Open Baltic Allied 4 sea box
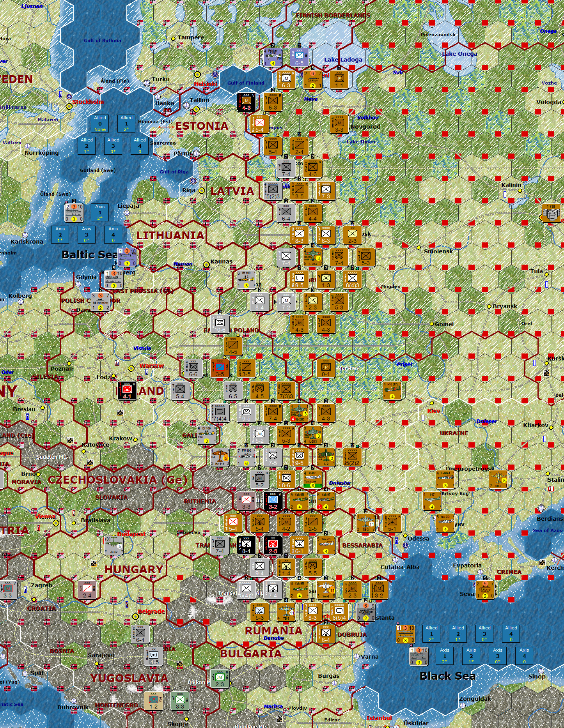 pyautogui.click(x=140, y=146)
